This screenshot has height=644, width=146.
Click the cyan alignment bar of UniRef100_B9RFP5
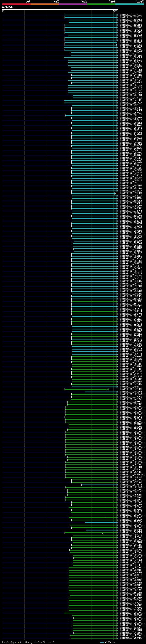[x=102, y=530]
